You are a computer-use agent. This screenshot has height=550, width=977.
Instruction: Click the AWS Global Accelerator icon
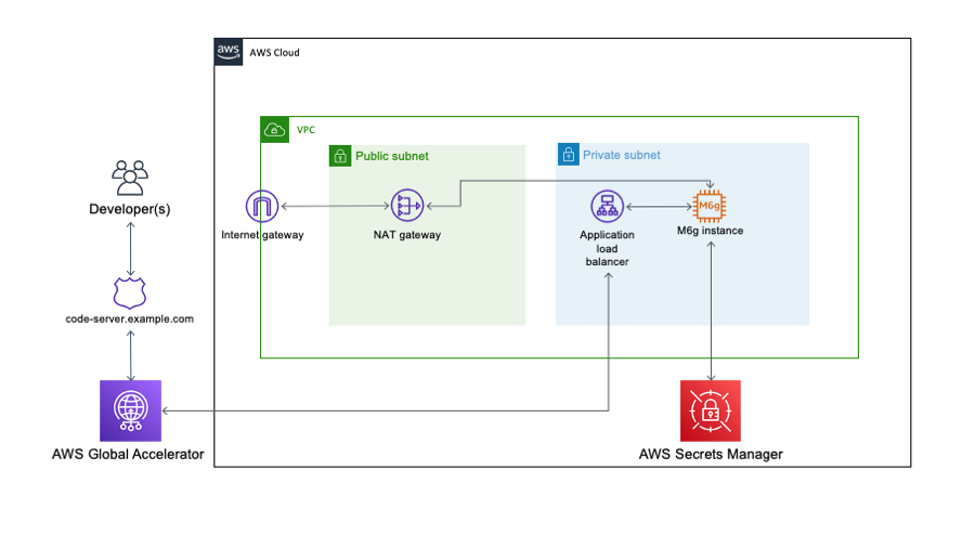tap(130, 410)
